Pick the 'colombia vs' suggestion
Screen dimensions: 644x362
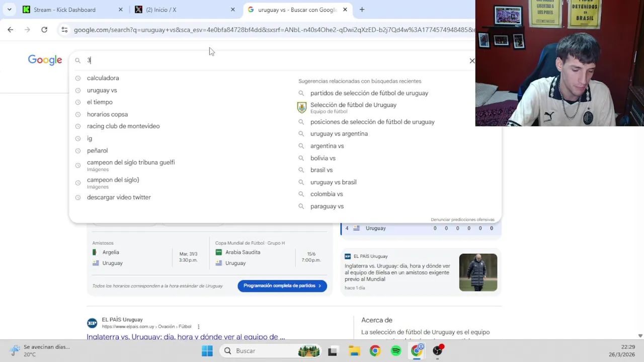[327, 194]
